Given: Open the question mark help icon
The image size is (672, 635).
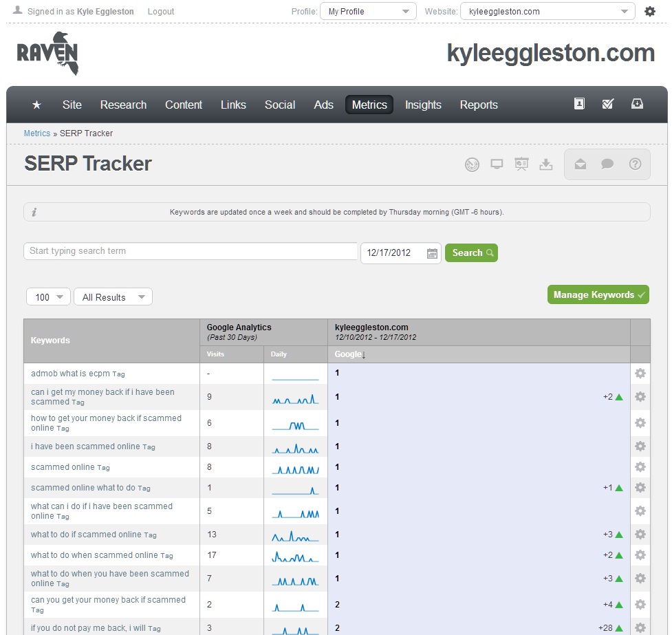Looking at the screenshot, I should pyautogui.click(x=635, y=164).
